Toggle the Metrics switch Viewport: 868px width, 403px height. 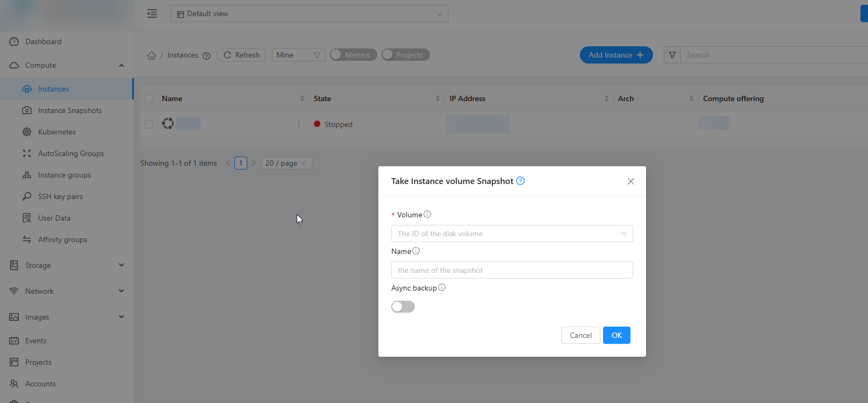coord(353,55)
